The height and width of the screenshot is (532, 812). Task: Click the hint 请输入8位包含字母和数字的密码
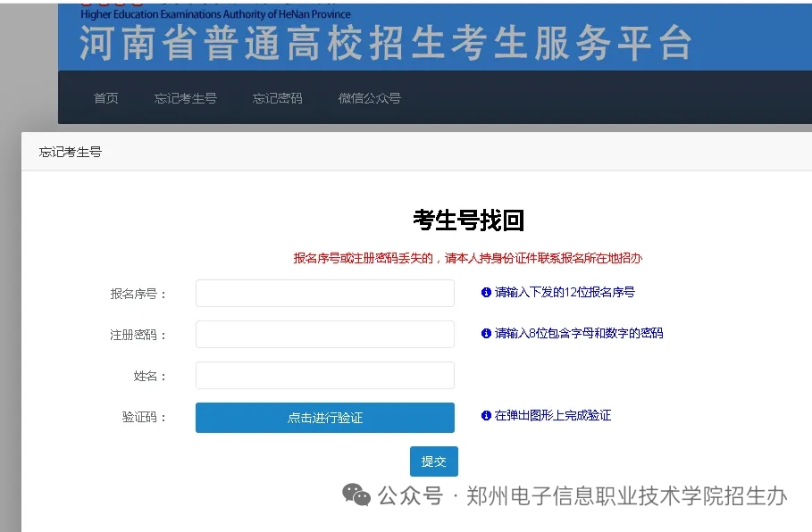(x=579, y=333)
